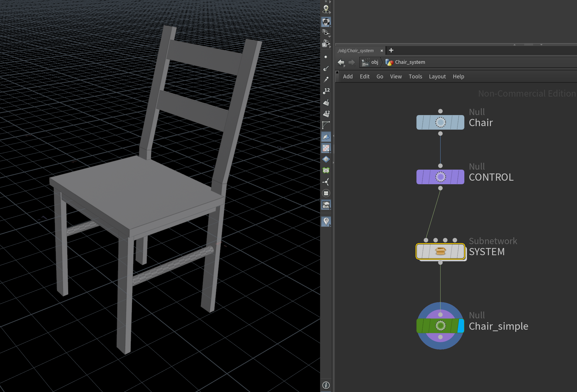Click the obj clapperboard path icon
This screenshot has width=577, height=392.
(365, 62)
